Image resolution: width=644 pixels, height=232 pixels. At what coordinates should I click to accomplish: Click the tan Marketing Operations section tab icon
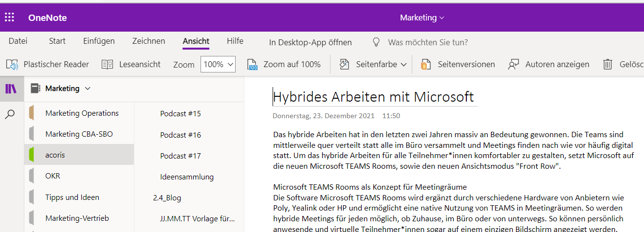[31, 113]
